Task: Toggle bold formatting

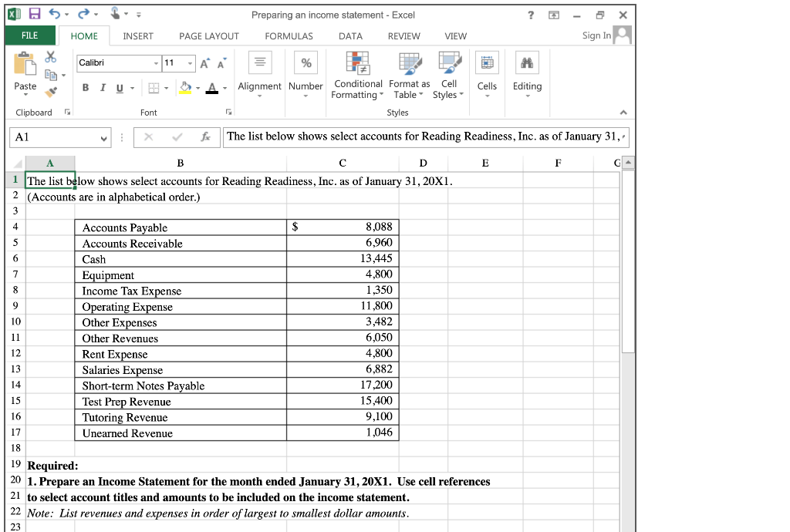Action: click(x=85, y=87)
